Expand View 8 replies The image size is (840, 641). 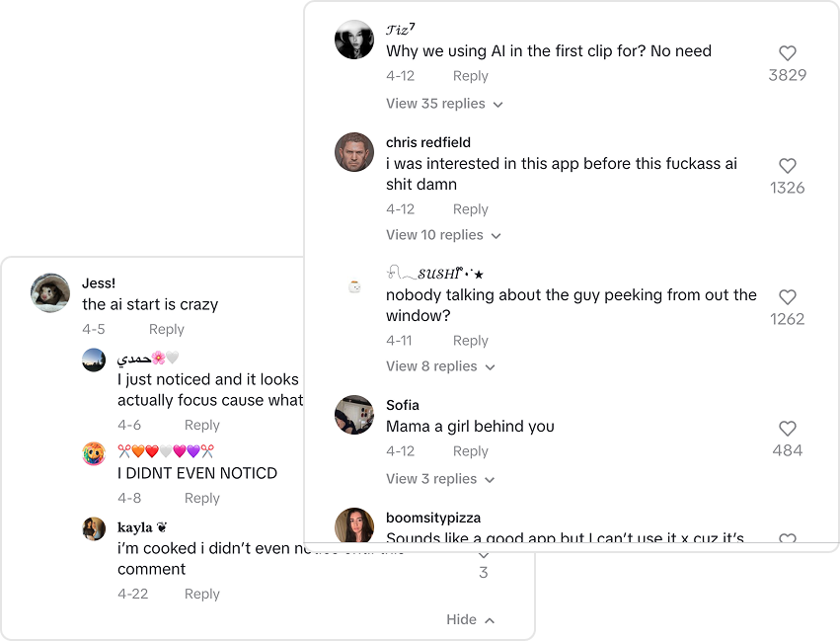coord(440,366)
